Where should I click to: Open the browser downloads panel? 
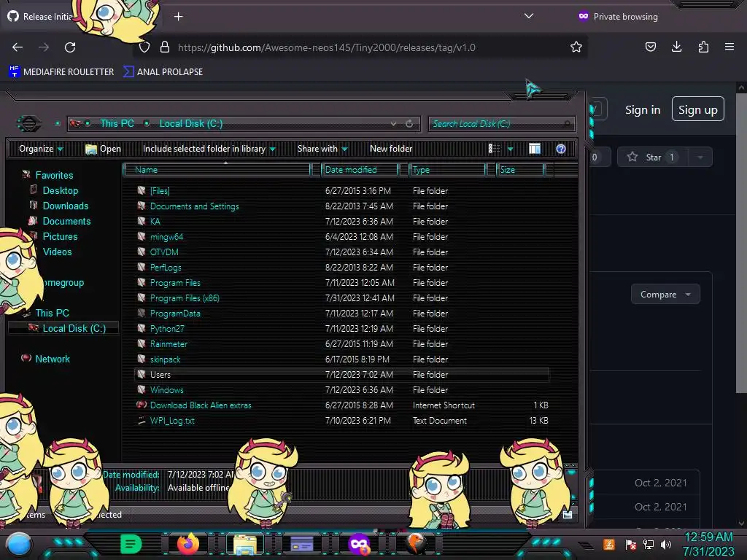[676, 47]
